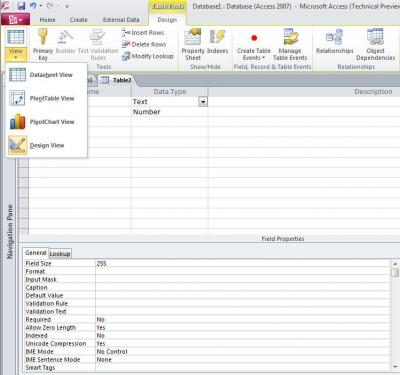Click the Data Type column header
The height and width of the screenshot is (375, 400).
coord(170,92)
